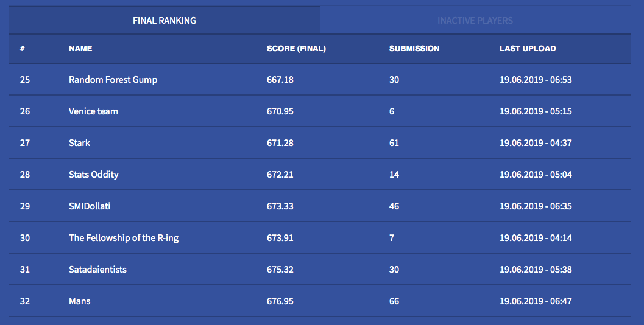Click the score 676.95 cell
The width and height of the screenshot is (644, 325).
[280, 301]
